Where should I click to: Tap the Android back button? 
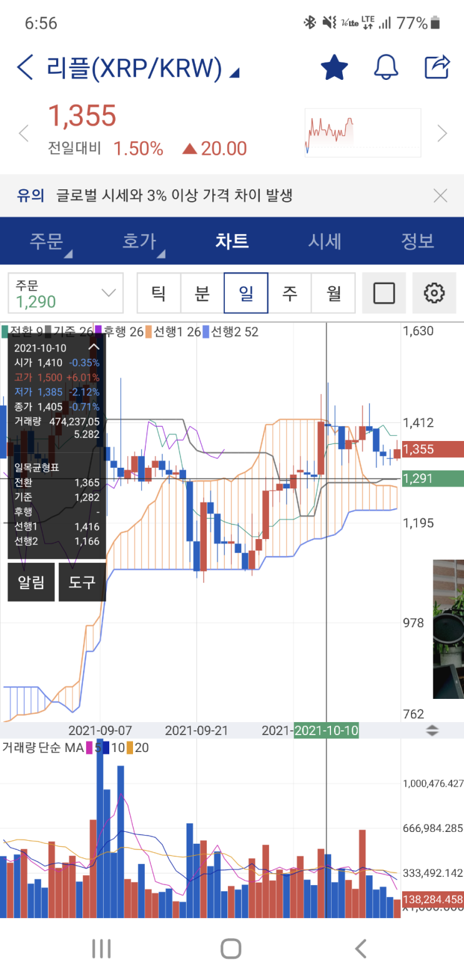[360, 949]
